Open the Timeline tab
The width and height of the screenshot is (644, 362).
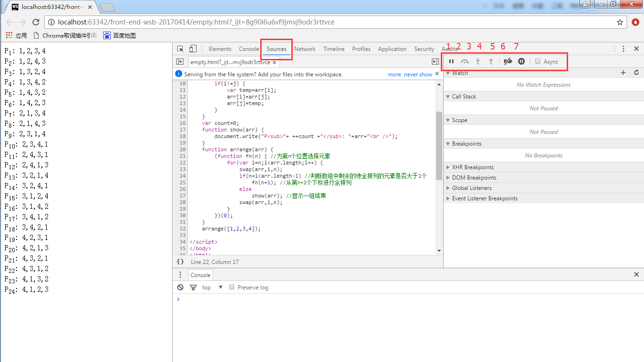(334, 49)
